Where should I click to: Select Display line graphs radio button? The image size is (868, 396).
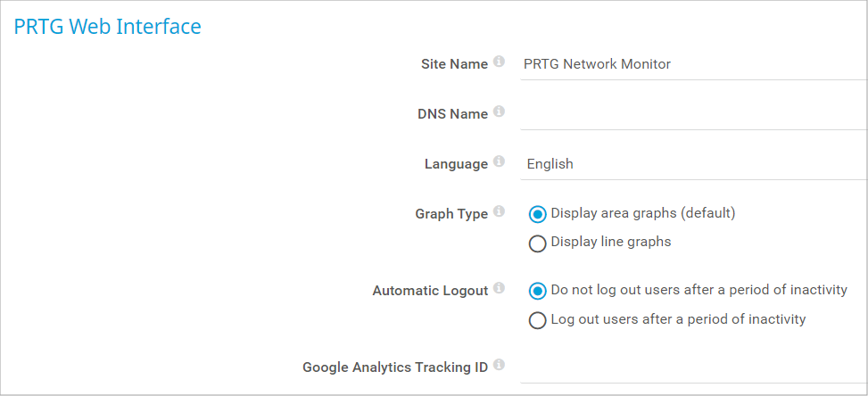(537, 243)
